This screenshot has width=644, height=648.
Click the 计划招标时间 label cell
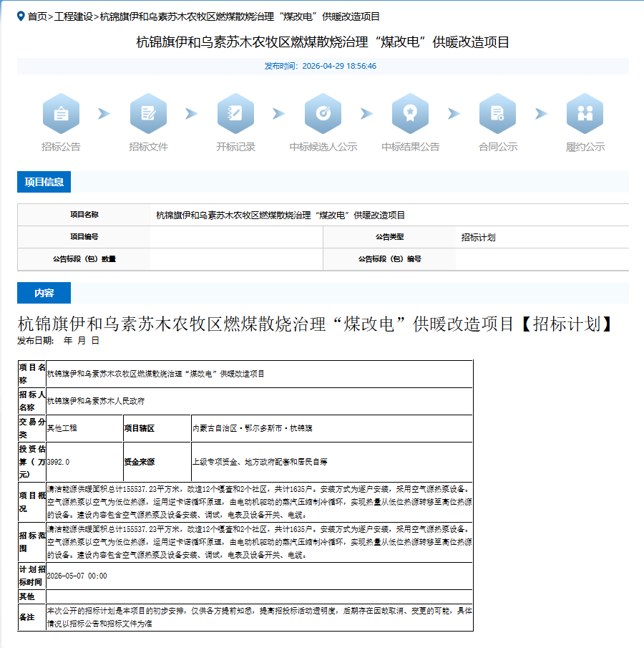[31, 576]
